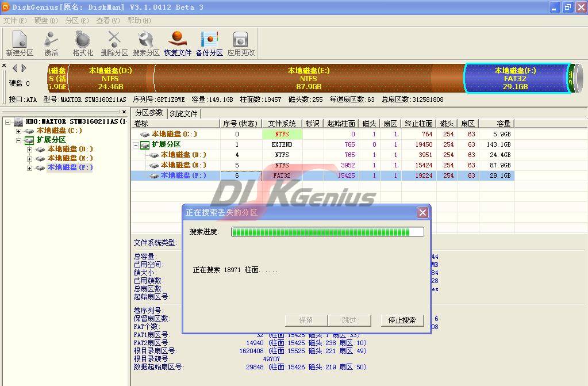
Task: Click the 起始柱面 column header
Action: click(x=341, y=124)
